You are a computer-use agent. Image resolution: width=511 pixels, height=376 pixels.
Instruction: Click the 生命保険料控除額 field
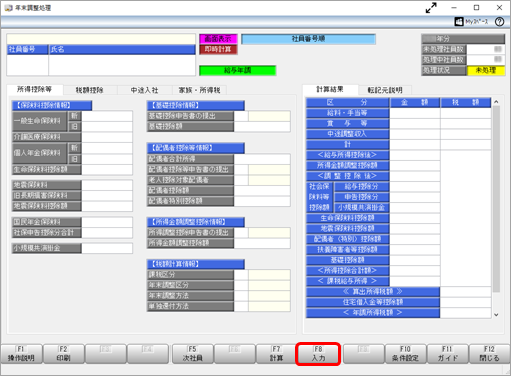(107, 169)
